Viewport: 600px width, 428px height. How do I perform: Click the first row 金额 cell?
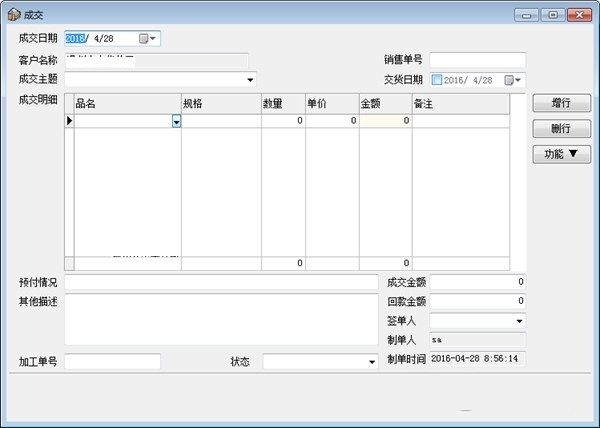tap(386, 121)
